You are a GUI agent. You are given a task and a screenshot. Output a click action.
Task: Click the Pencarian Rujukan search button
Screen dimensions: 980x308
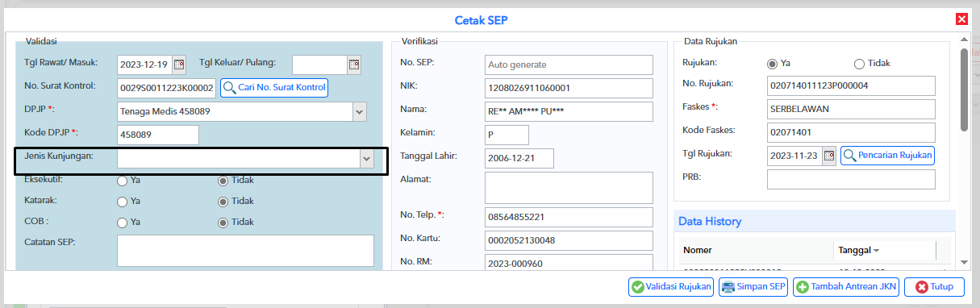pyautogui.click(x=887, y=155)
